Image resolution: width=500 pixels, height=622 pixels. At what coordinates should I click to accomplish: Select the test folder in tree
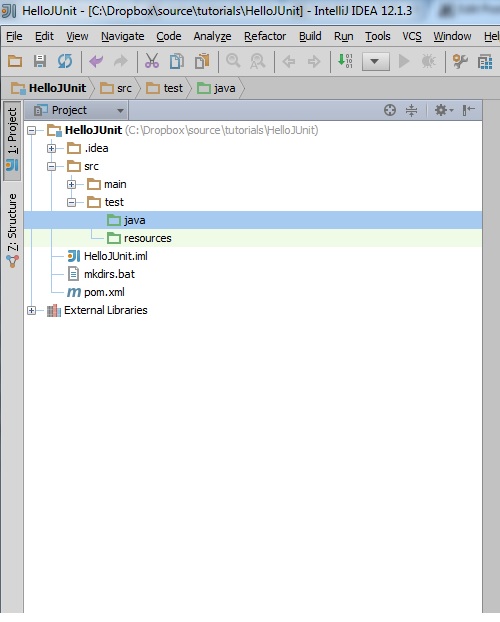pyautogui.click(x=106, y=202)
